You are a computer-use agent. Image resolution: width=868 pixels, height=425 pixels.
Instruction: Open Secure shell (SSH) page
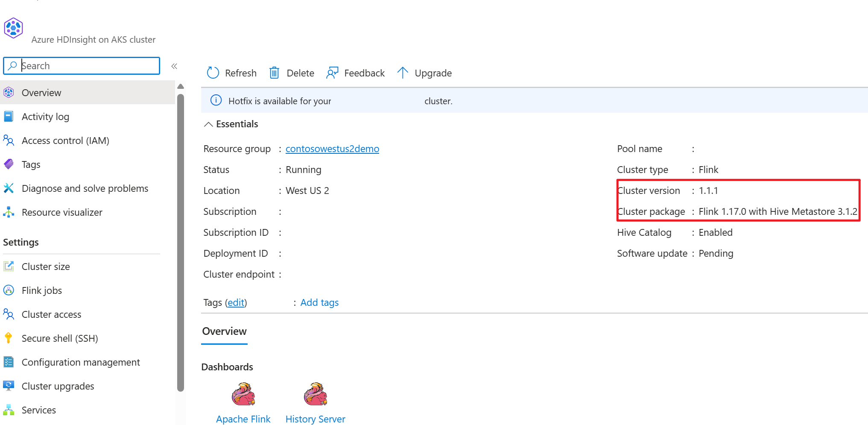[x=88, y=338]
